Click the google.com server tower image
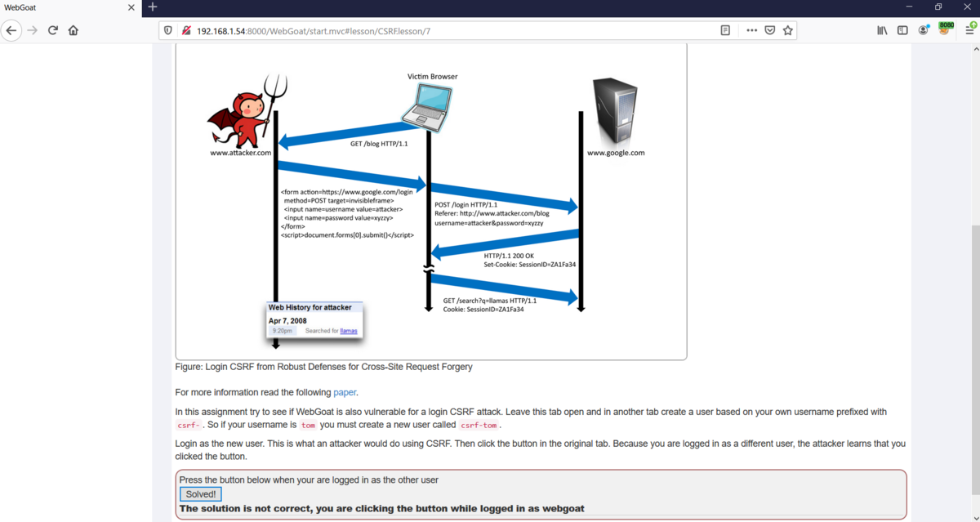980x522 pixels. (x=614, y=112)
